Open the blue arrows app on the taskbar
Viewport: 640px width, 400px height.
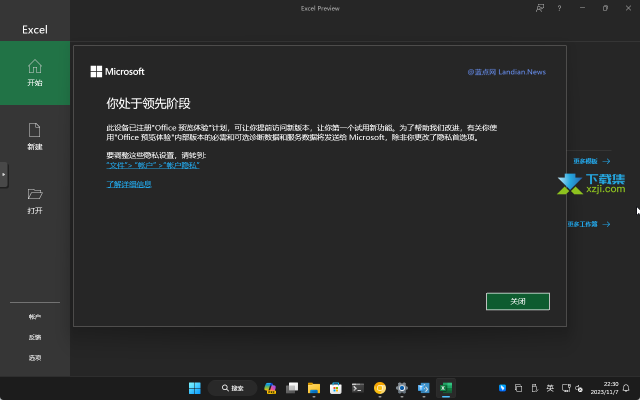point(424,388)
